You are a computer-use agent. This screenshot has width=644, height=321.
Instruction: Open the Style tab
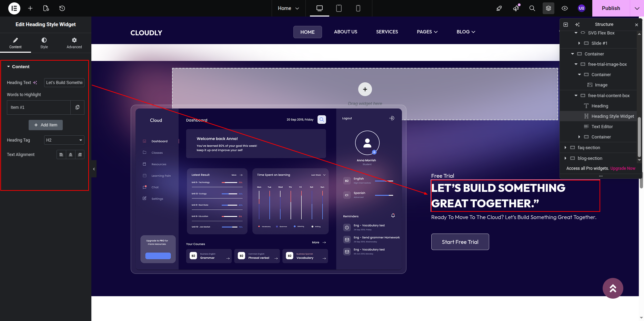pos(44,43)
